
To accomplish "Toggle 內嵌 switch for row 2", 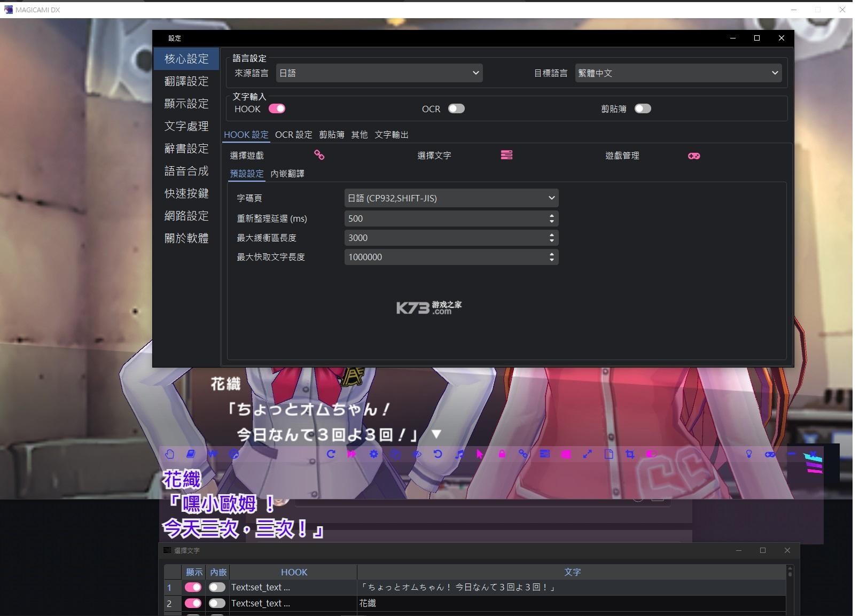I will pyautogui.click(x=217, y=603).
